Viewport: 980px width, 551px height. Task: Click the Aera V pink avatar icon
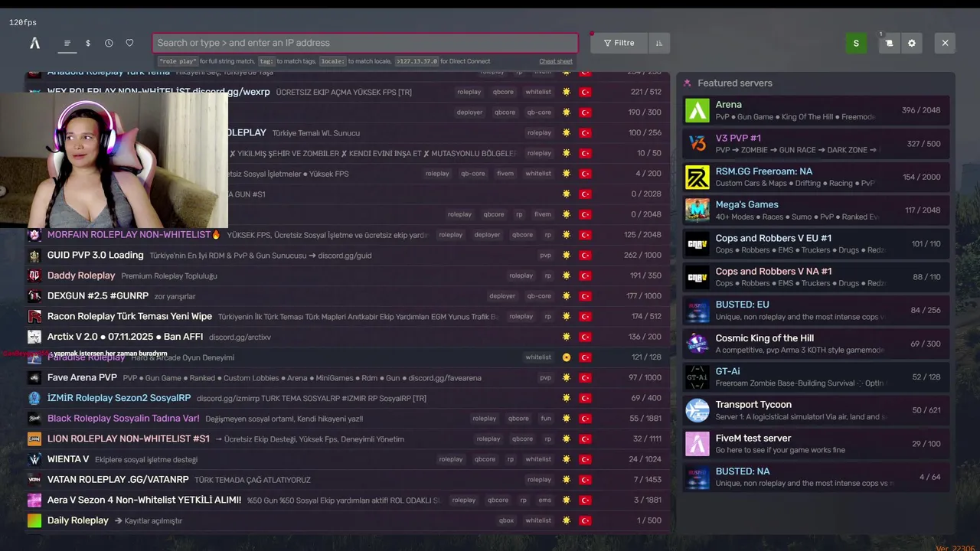[x=34, y=500]
